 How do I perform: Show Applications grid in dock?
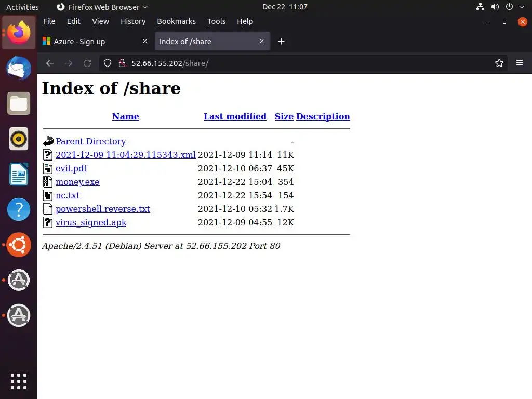click(19, 381)
